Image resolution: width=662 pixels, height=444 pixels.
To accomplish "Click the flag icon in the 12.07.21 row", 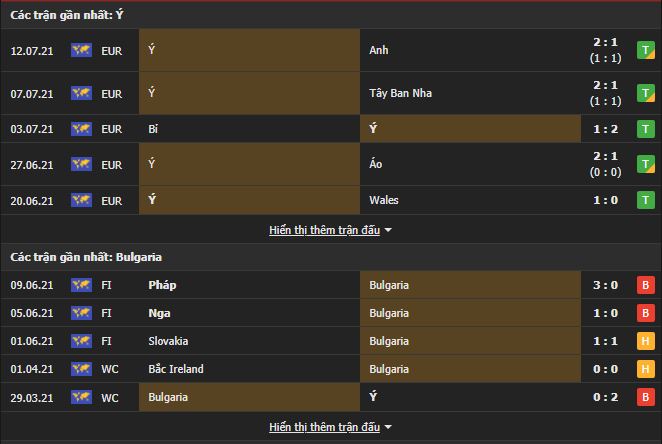I will click(x=81, y=50).
